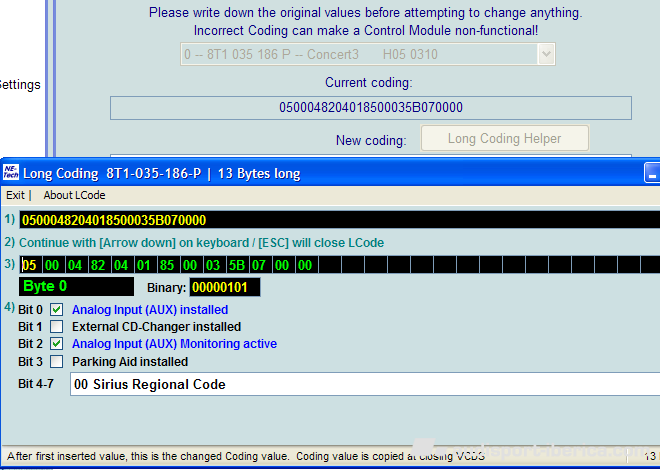Image resolution: width=660 pixels, height=470 pixels.
Task: Open the Sirius Regional Code dropdown
Action: click(x=364, y=385)
